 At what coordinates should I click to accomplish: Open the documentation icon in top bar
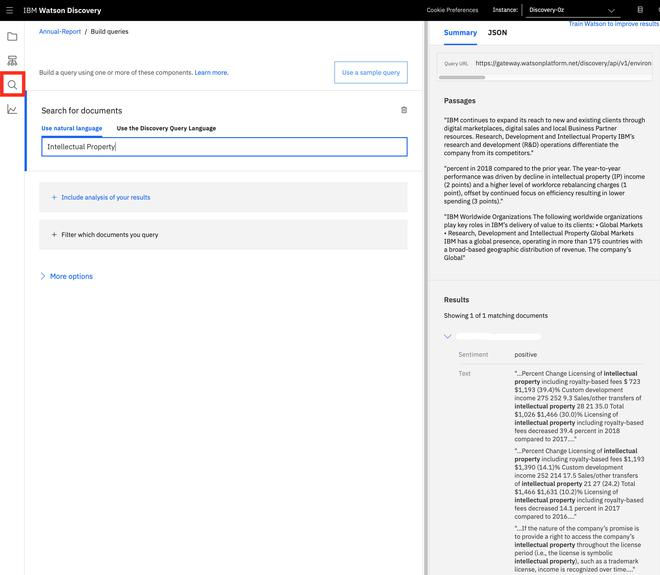640,10
